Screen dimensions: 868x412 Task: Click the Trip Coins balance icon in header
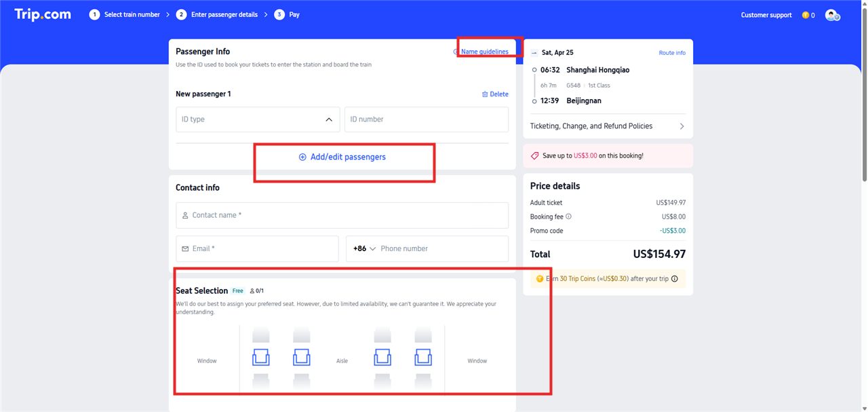tap(807, 14)
